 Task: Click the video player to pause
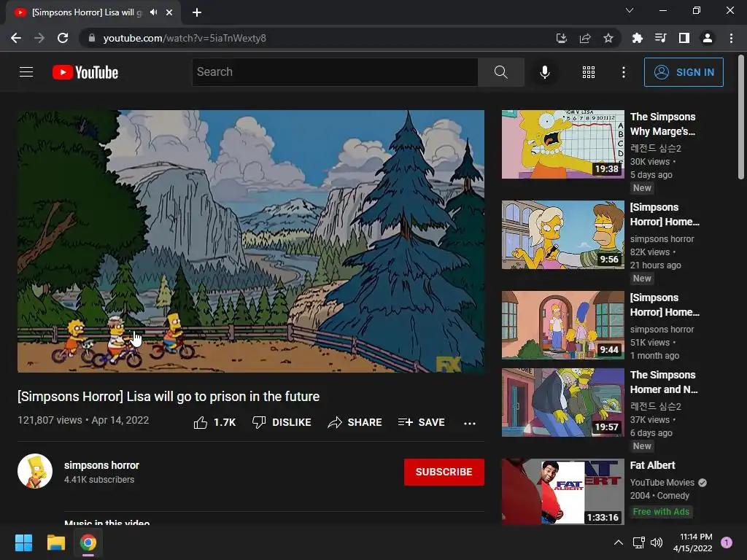251,241
